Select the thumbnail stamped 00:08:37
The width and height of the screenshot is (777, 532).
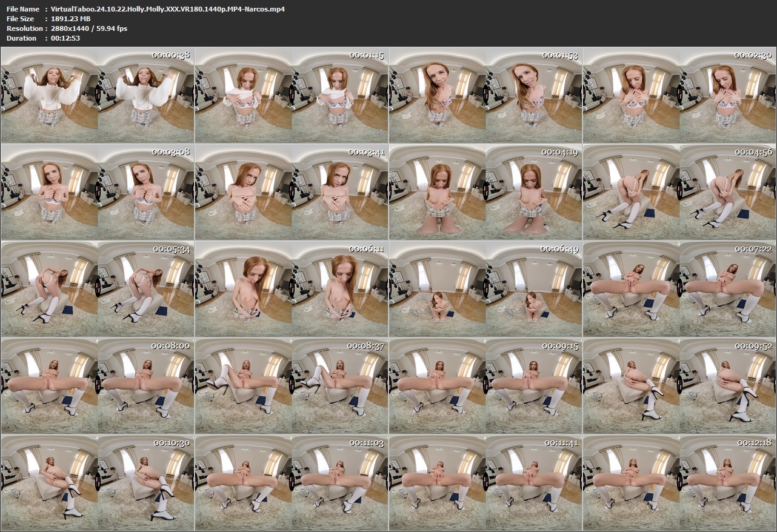[292, 386]
